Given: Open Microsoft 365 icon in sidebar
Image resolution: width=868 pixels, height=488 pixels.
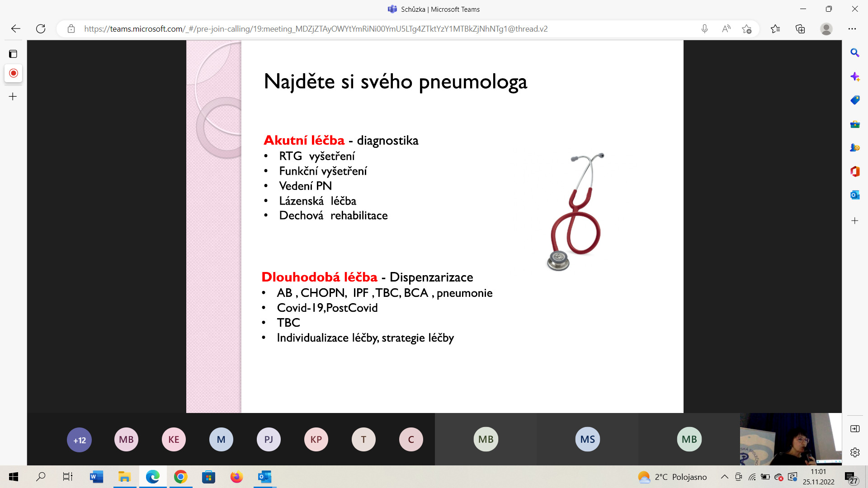Looking at the screenshot, I should 855,171.
